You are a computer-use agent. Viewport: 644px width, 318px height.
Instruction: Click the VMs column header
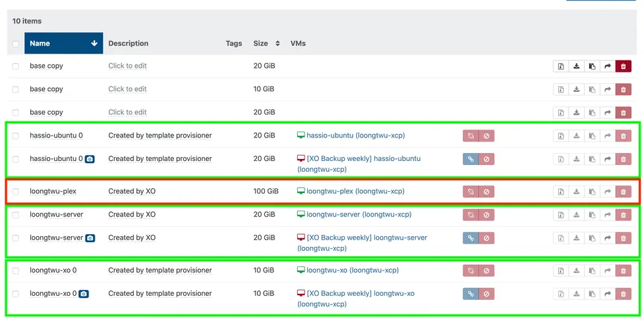coord(298,43)
